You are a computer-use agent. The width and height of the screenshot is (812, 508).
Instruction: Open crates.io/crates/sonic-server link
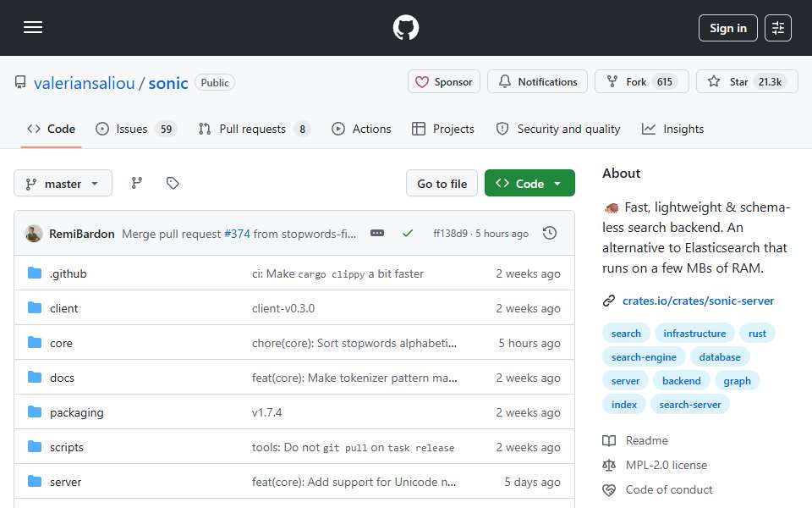tap(698, 301)
